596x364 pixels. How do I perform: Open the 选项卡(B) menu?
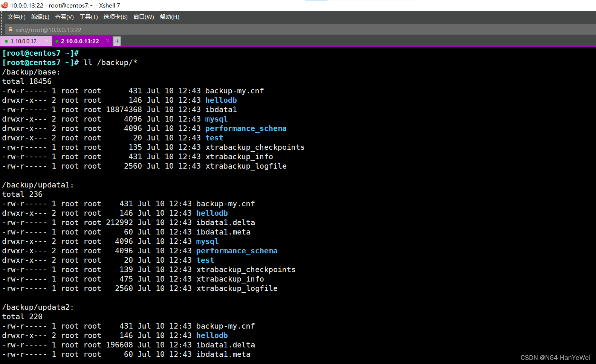pos(115,17)
